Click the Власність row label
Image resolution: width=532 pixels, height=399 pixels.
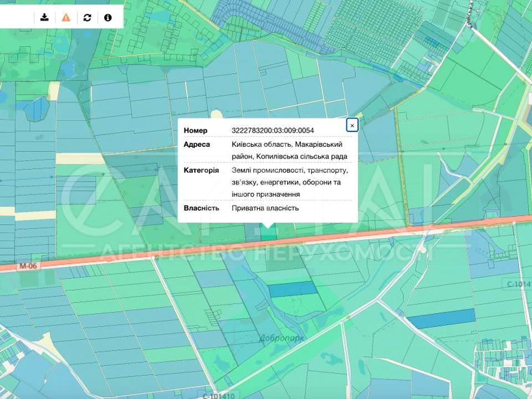click(201, 208)
